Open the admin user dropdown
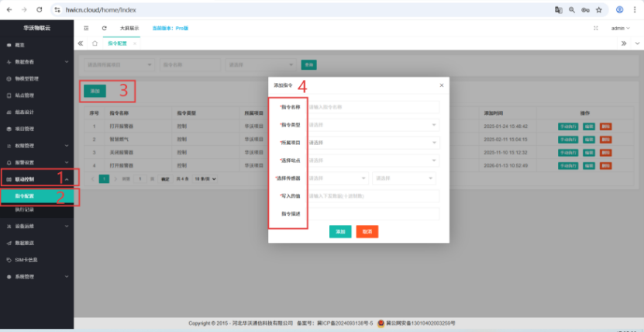Viewport: 644px width, 332px height. 619,28
